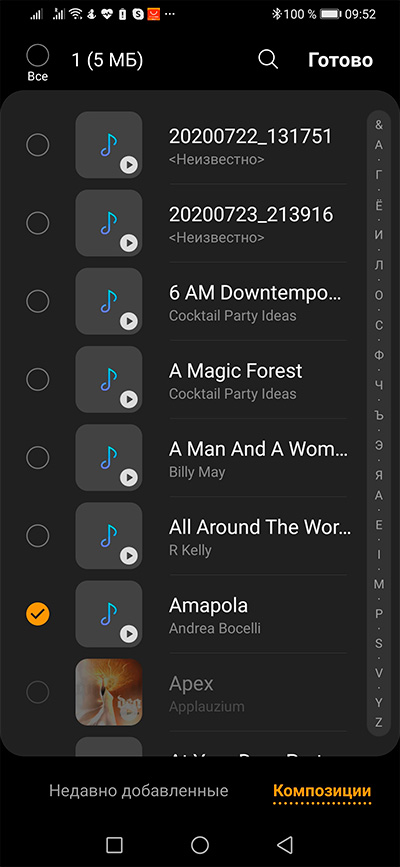Switch to Композиции tab
The height and width of the screenshot is (867, 400).
pos(322,790)
